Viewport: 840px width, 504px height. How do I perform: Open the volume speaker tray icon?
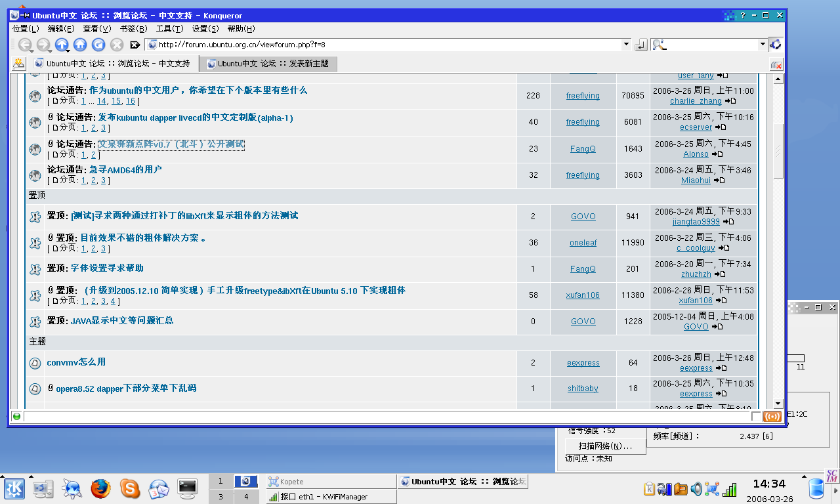click(696, 489)
